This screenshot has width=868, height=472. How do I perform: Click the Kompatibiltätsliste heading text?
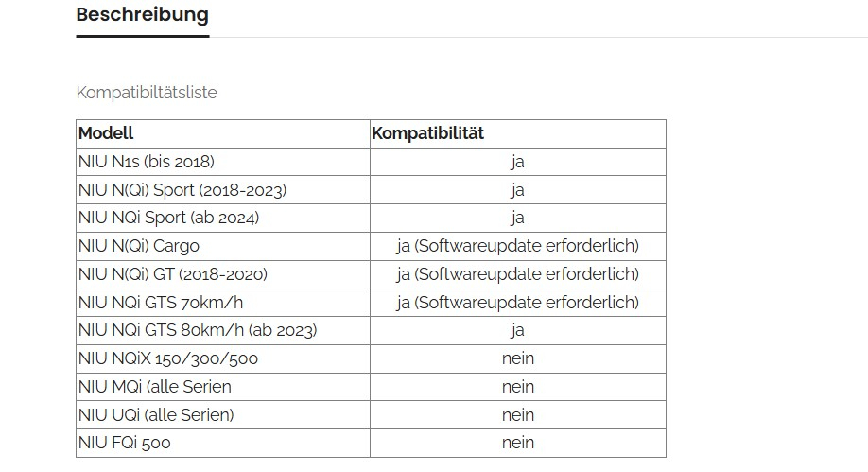[x=147, y=93]
